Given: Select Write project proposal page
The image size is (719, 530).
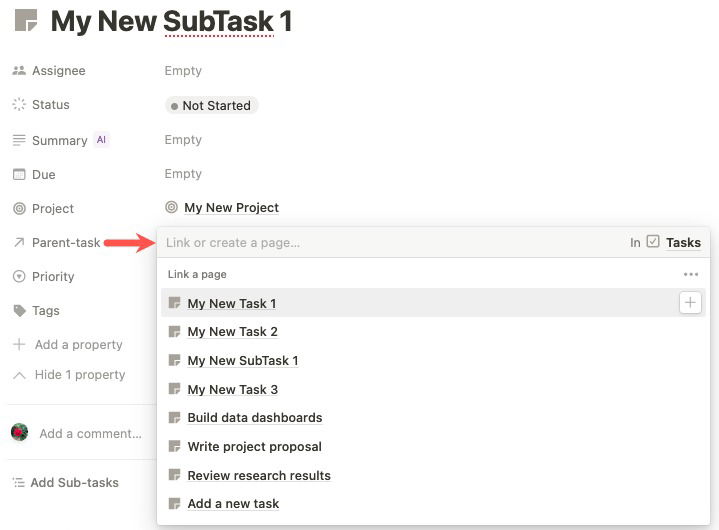Looking at the screenshot, I should click(254, 447).
